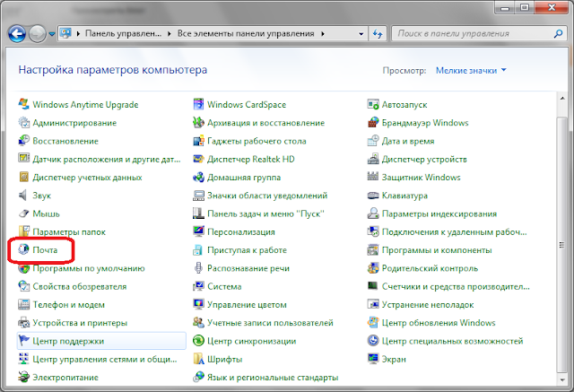The height and width of the screenshot is (392, 574).
Task: Open Диспетчер устройств link
Action: [424, 159]
